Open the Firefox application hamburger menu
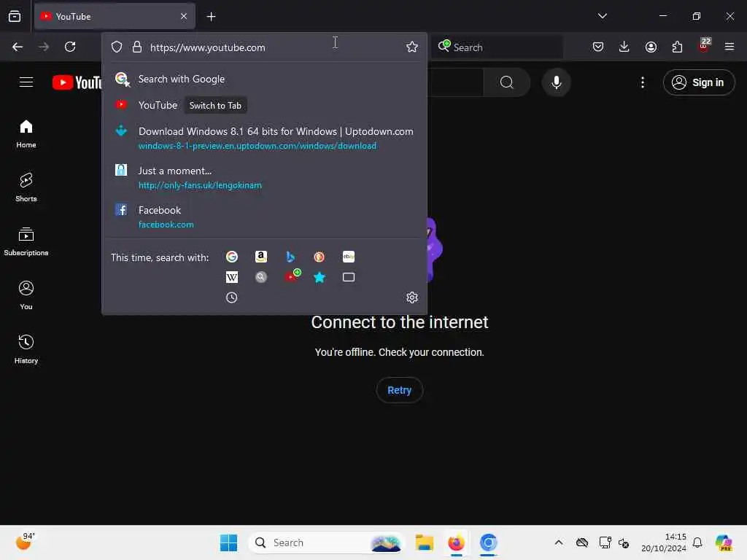The height and width of the screenshot is (560, 747). click(729, 47)
